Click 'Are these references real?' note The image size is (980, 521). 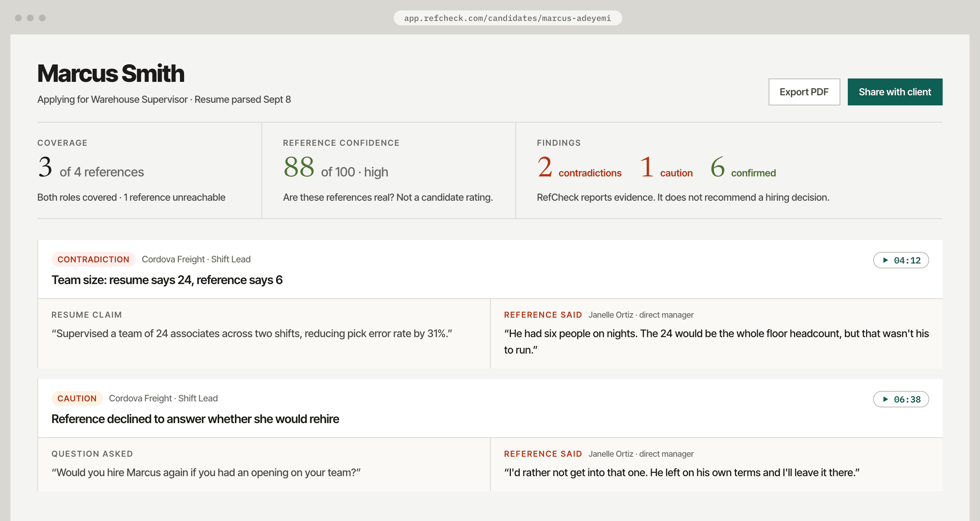click(388, 197)
